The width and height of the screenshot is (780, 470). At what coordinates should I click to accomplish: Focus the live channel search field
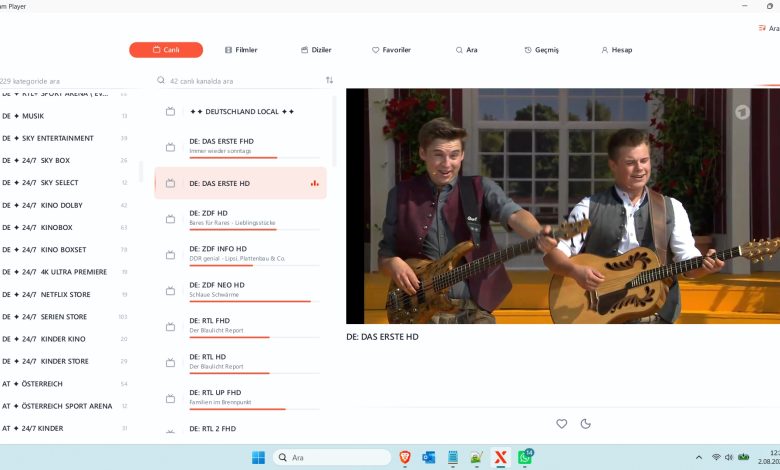[245, 81]
